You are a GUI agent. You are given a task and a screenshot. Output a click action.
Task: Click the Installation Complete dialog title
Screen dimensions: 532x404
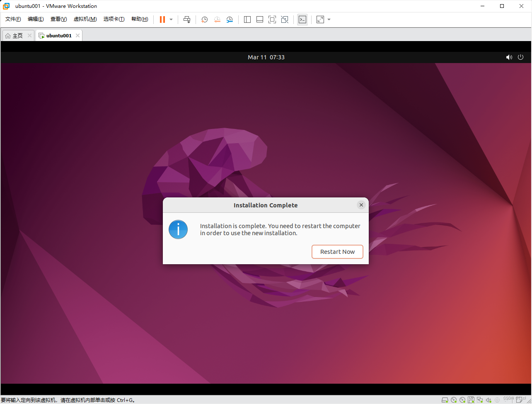tap(266, 205)
